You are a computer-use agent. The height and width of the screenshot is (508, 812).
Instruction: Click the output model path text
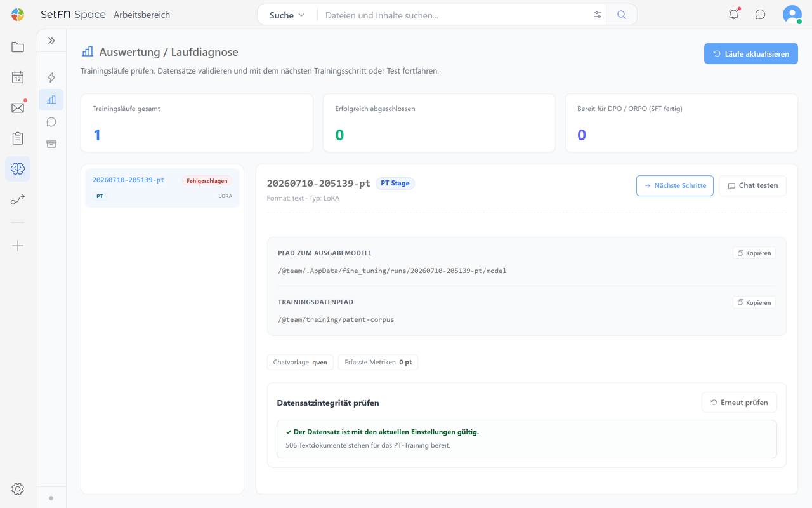[x=392, y=271]
